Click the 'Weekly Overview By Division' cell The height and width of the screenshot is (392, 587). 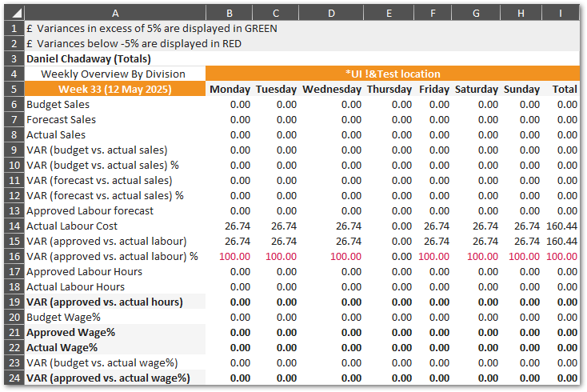click(x=114, y=74)
